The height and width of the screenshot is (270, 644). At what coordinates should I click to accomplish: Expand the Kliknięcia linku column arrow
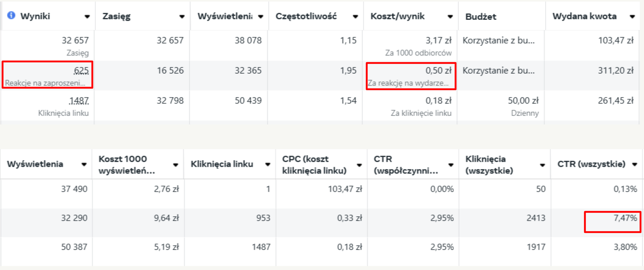tap(268, 164)
